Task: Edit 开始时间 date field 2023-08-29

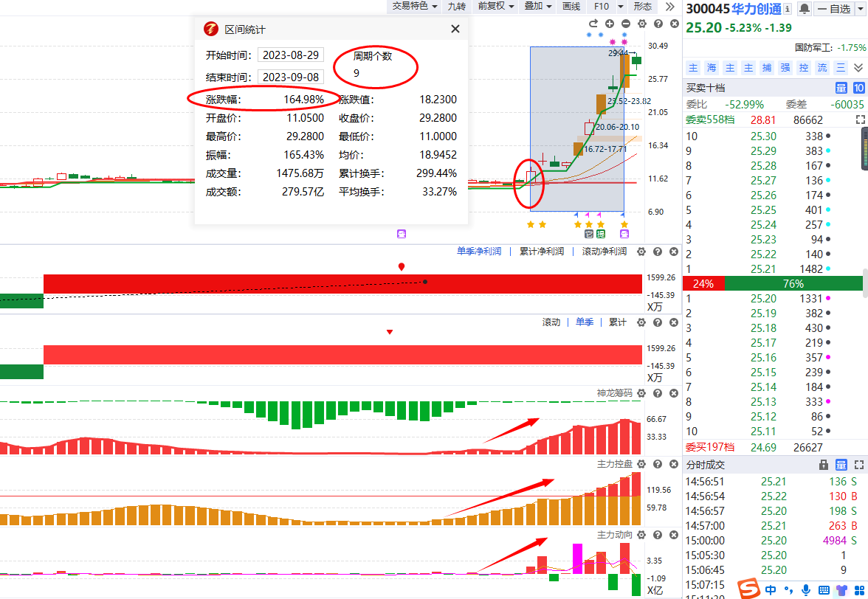Action: click(291, 55)
